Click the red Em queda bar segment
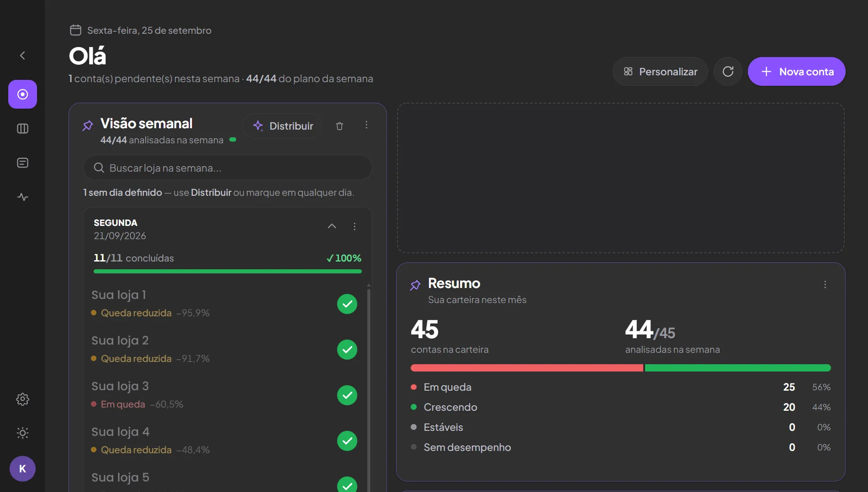 tap(527, 368)
